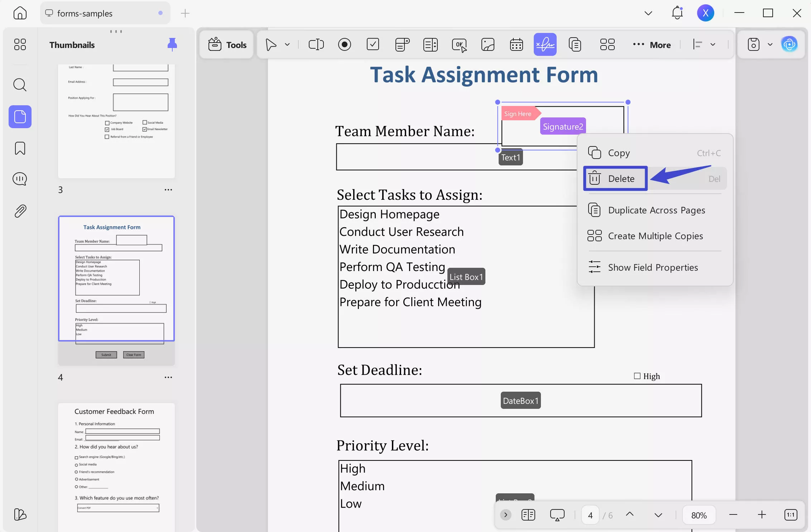Unpin the Thumbnails panel
The width and height of the screenshot is (811, 532).
(172, 44)
